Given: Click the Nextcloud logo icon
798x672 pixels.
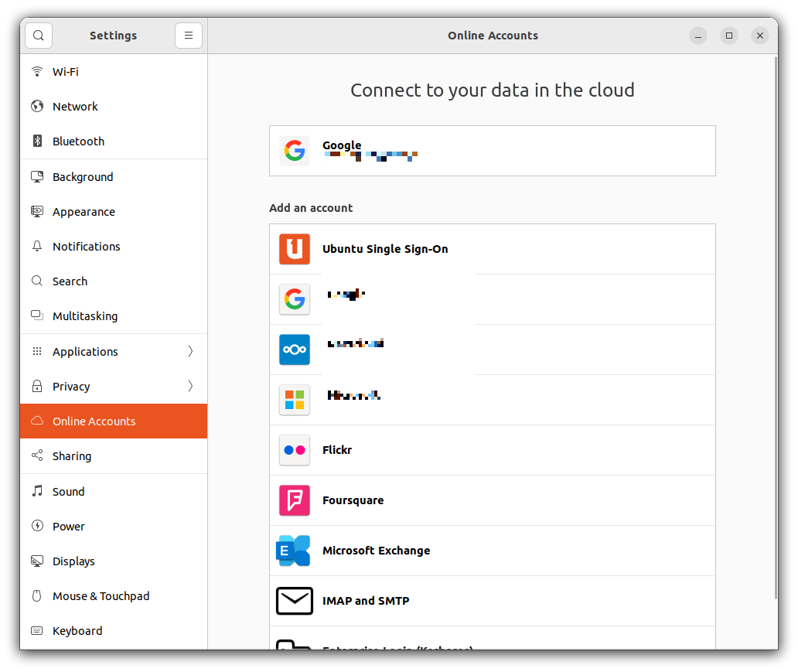Looking at the screenshot, I should [x=295, y=350].
